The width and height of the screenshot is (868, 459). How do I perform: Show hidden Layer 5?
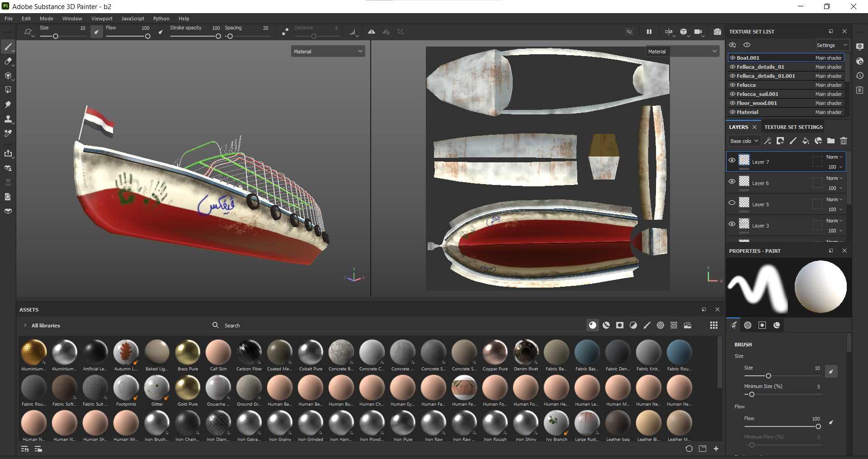[732, 203]
